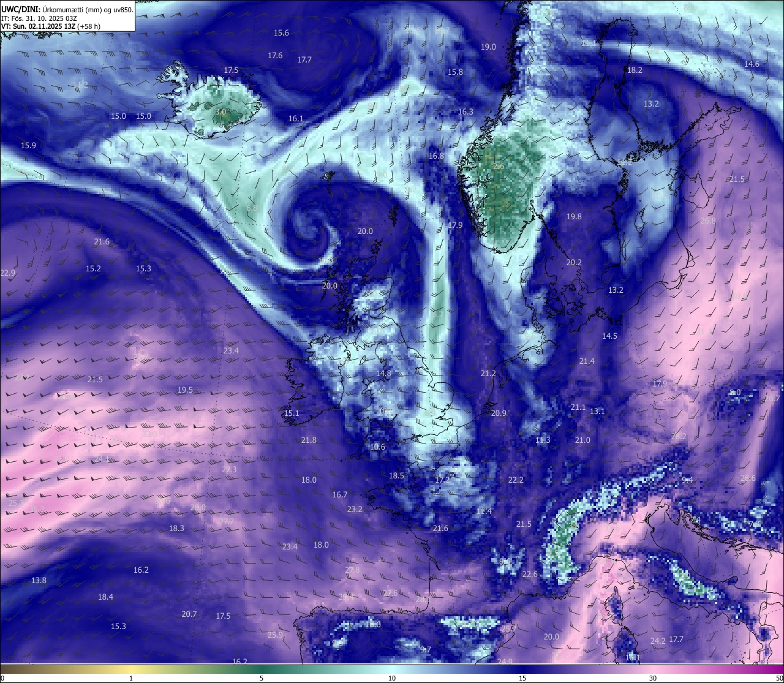Click the 16.3 map value
Image resolution: width=784 pixels, height=683 pixels.
pos(466,112)
